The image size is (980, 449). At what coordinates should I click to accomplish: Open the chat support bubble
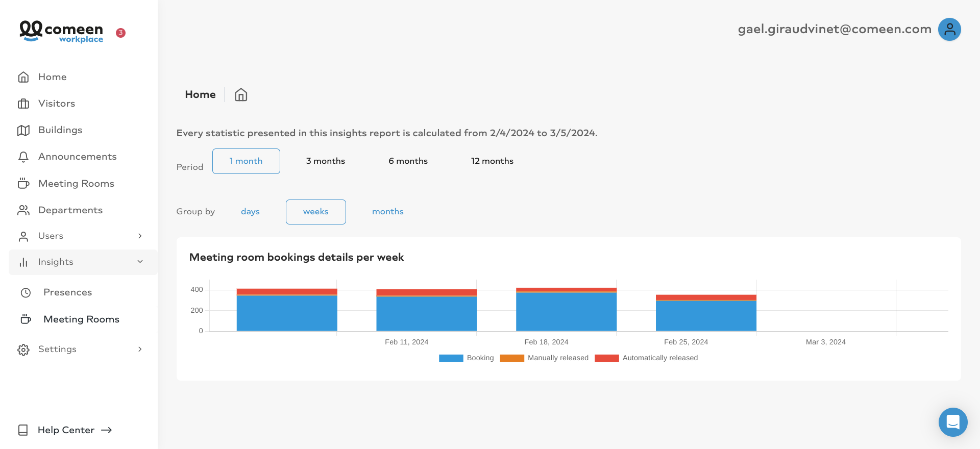[x=953, y=422]
